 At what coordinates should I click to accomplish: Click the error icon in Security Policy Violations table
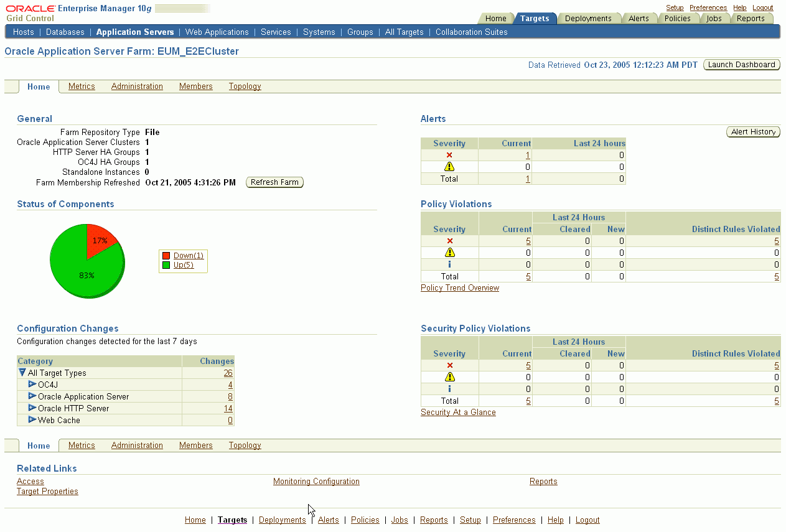click(x=449, y=365)
